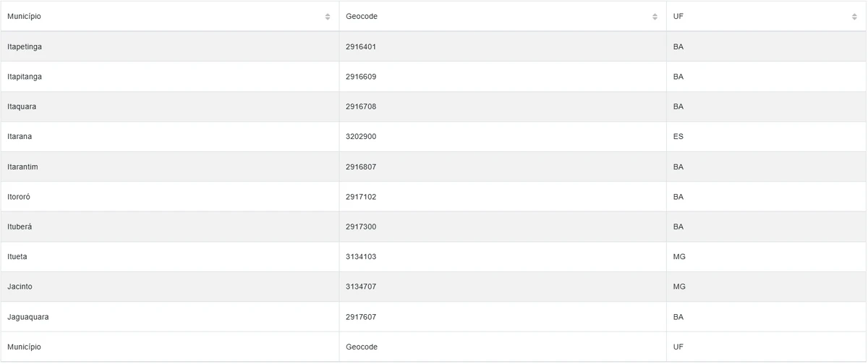Select the Itapetinga row cell
The image size is (868, 364).
pos(25,47)
